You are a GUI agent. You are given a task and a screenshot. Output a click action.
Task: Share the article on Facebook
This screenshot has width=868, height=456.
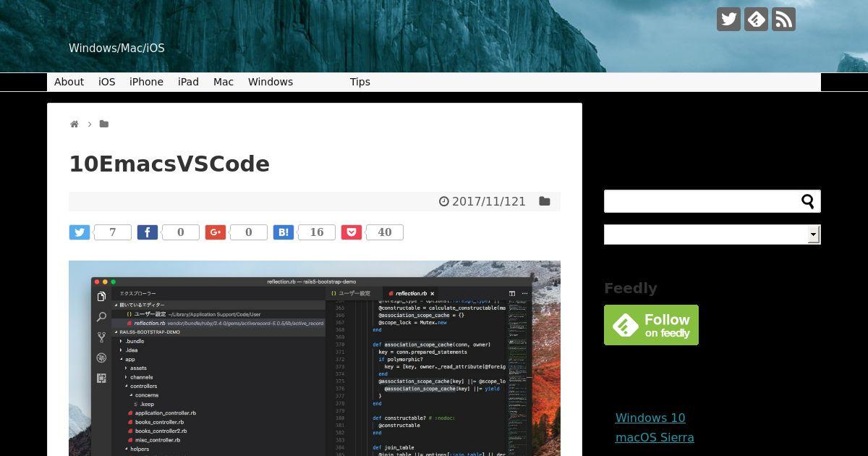[x=148, y=232]
